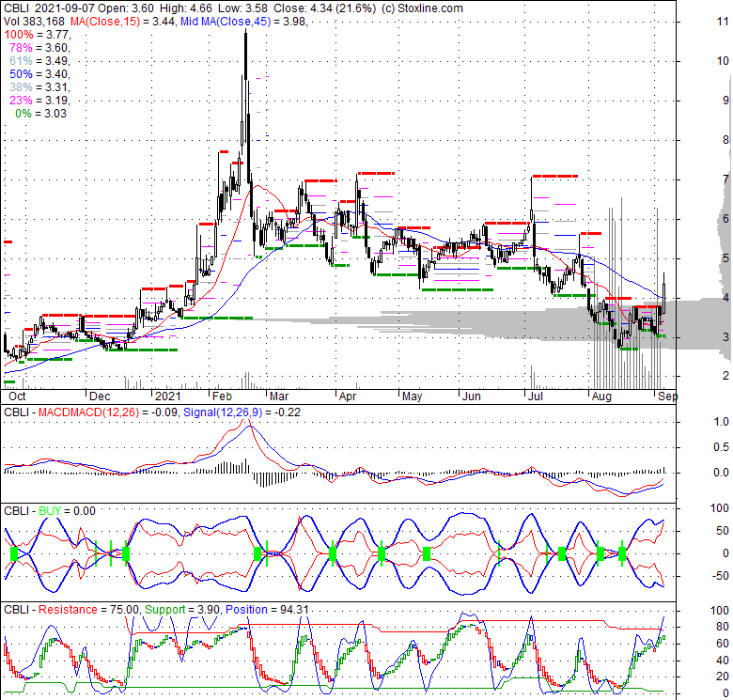Viewport: 733px width, 700px height.
Task: Click the CBLI - BUY = 0.00 label
Action: [50, 511]
